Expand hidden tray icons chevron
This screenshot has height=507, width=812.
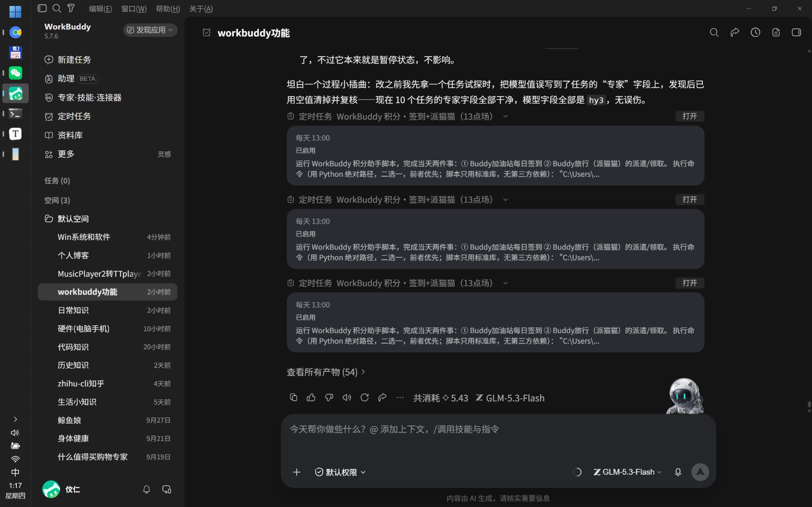tap(15, 419)
